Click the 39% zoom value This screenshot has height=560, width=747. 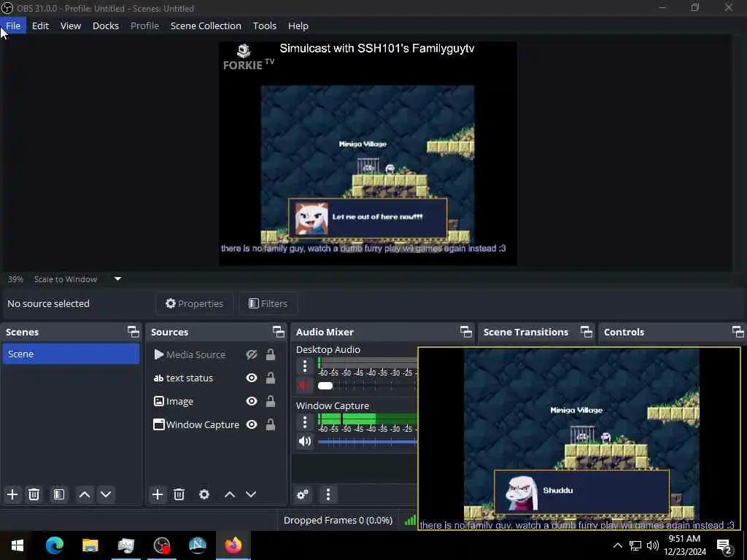pyautogui.click(x=15, y=279)
